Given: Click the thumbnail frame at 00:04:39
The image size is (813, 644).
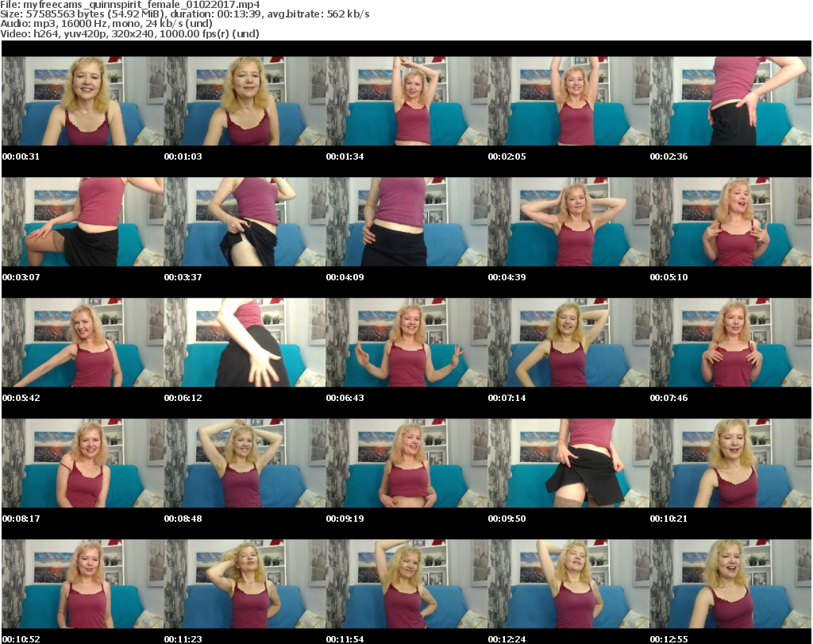Looking at the screenshot, I should coord(568,222).
